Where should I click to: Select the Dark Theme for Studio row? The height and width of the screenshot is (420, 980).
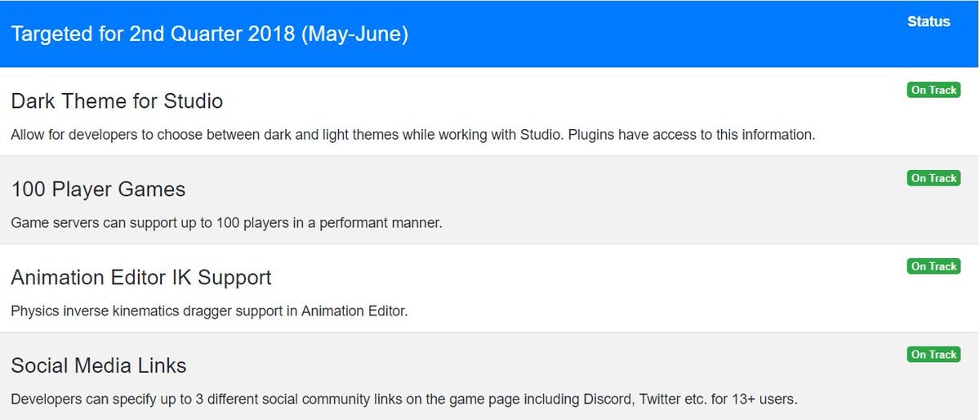click(x=489, y=111)
